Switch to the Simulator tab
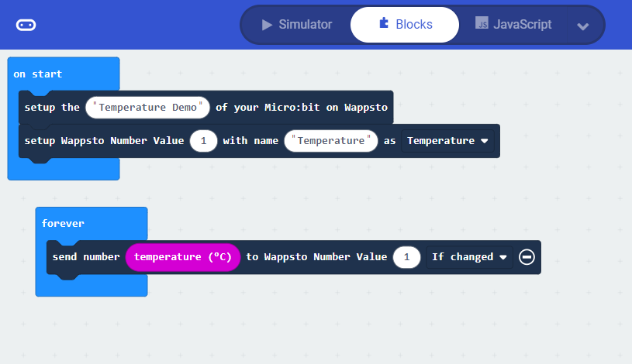 click(297, 25)
